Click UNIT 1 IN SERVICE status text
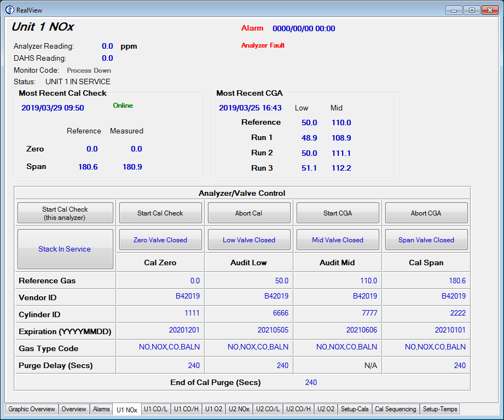Screen dimensions: 504x420 [78, 81]
